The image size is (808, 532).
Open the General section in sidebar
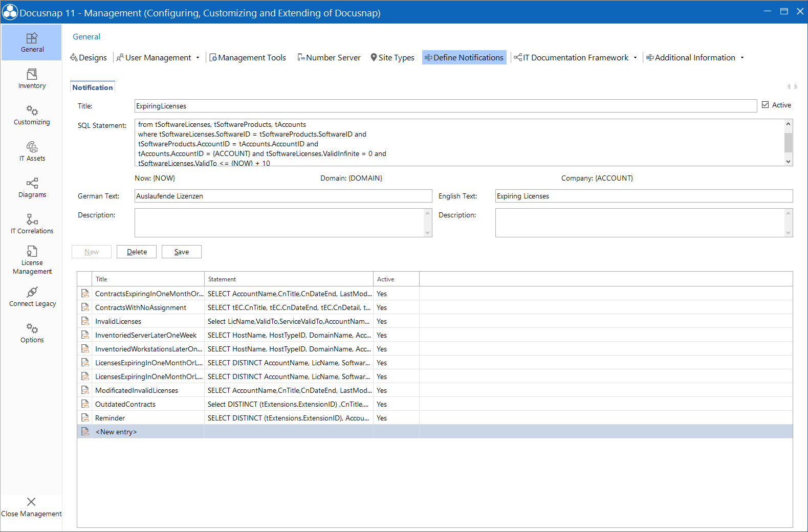32,42
